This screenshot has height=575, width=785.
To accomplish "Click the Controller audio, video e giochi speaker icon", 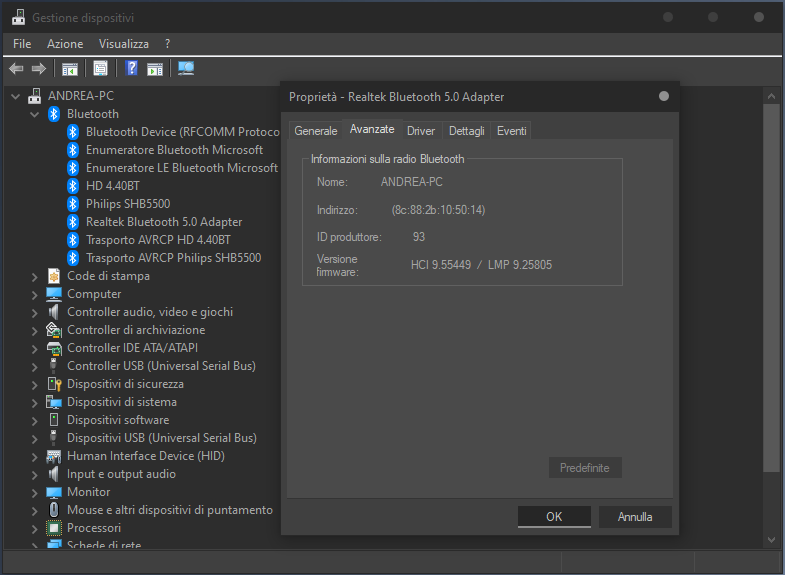I will coord(54,312).
